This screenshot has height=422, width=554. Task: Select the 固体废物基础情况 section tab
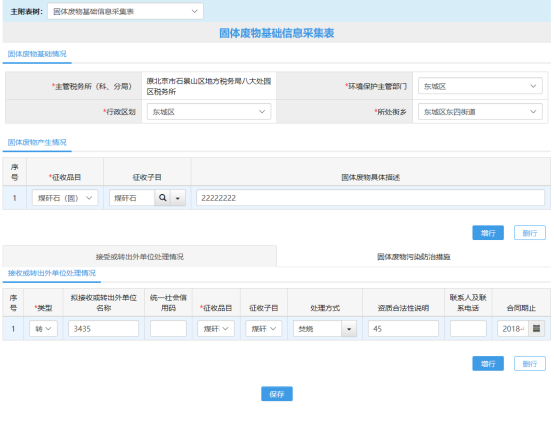[x=37, y=54]
